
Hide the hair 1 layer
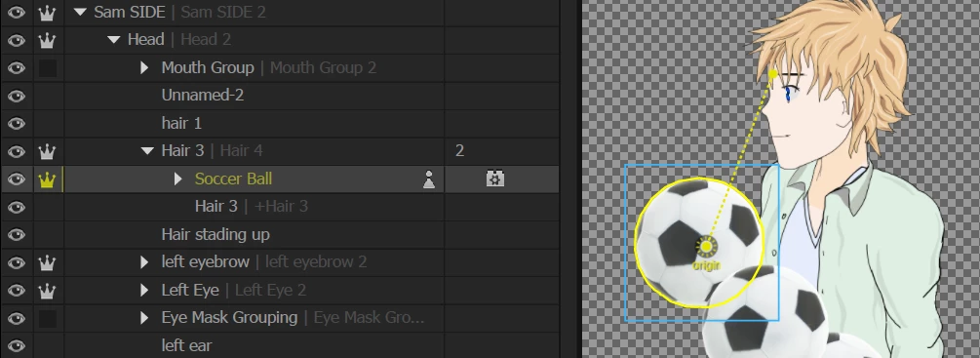(x=16, y=124)
